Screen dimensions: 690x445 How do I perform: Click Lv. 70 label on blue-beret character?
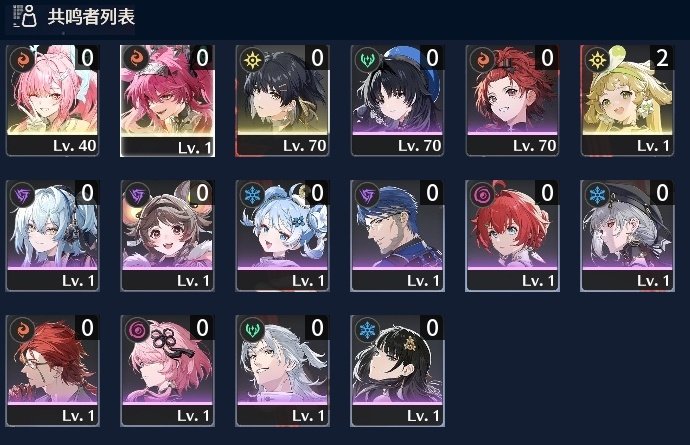click(x=419, y=146)
